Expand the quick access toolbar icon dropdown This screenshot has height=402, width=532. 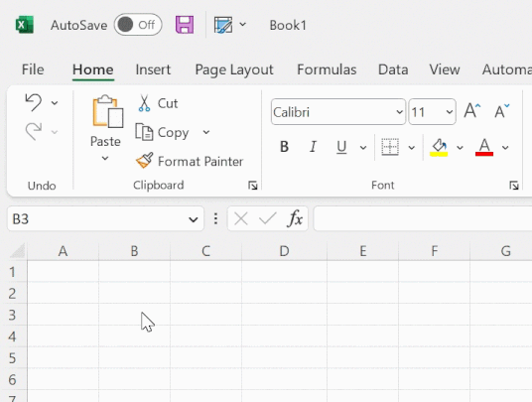pos(242,25)
